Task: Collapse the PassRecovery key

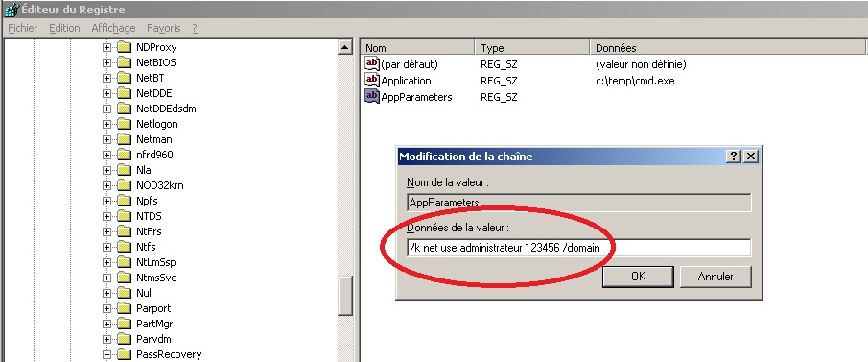Action: [106, 354]
